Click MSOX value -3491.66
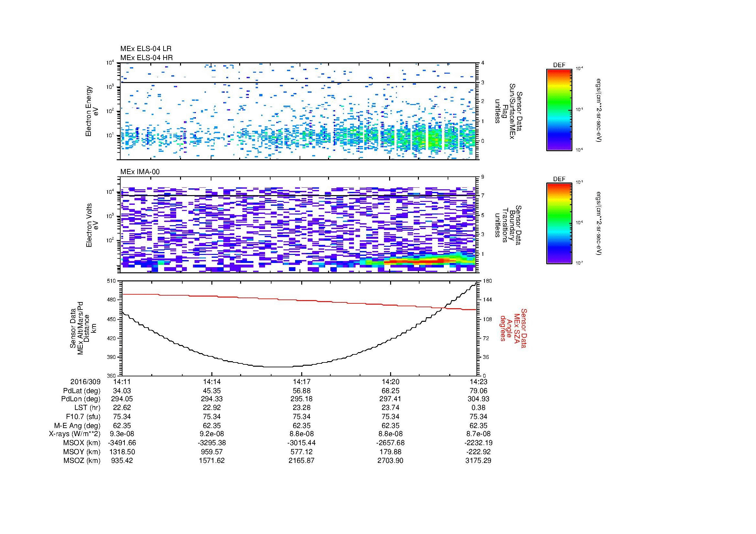756x534 pixels. click(122, 443)
